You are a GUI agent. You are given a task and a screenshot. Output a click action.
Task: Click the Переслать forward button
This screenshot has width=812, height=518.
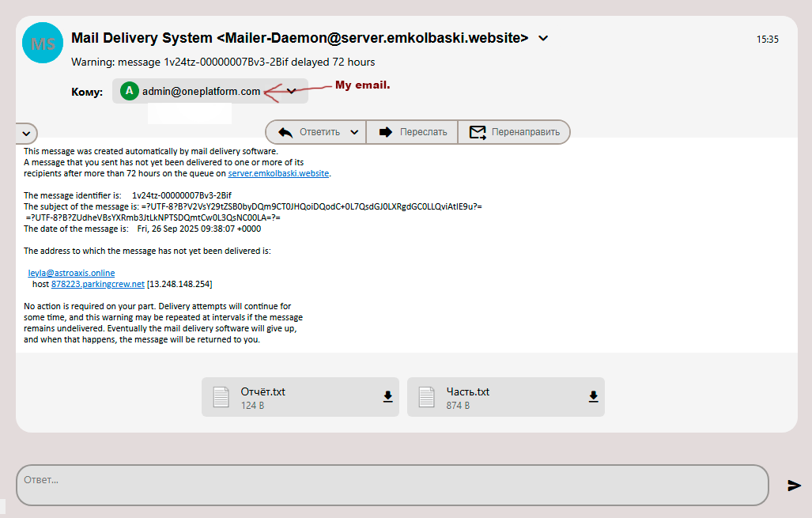click(x=413, y=132)
